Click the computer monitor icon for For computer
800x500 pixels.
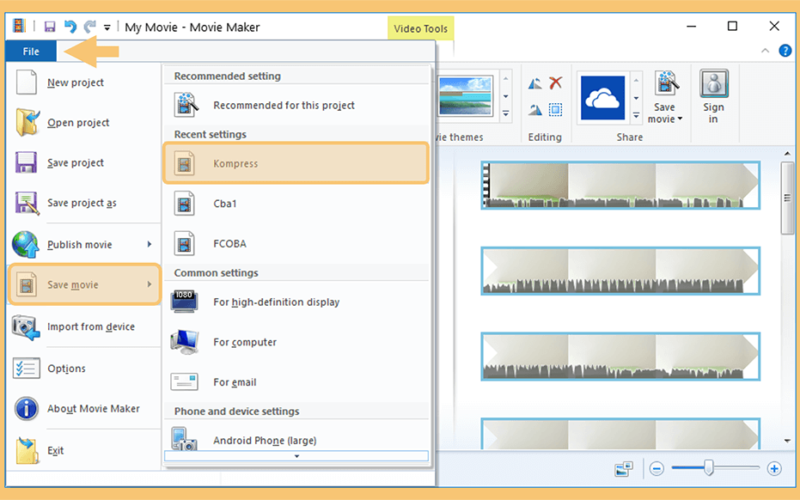pyautogui.click(x=184, y=342)
